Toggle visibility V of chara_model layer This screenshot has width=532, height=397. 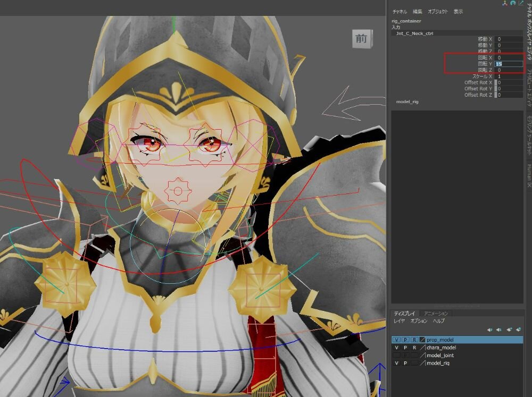coord(396,348)
